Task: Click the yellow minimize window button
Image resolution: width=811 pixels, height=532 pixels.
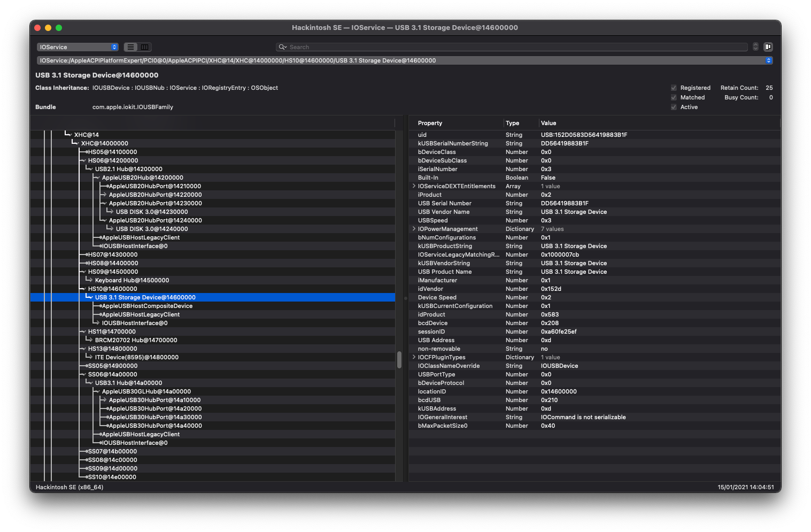Action: pos(48,28)
